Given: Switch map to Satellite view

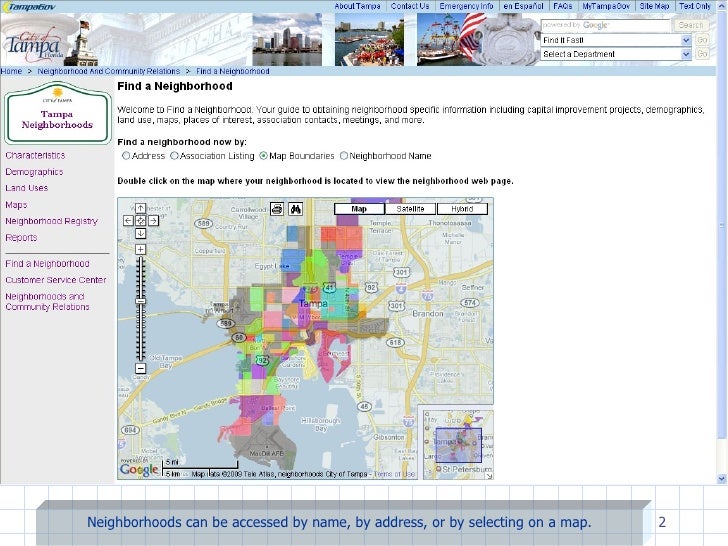Looking at the screenshot, I should 410,209.
